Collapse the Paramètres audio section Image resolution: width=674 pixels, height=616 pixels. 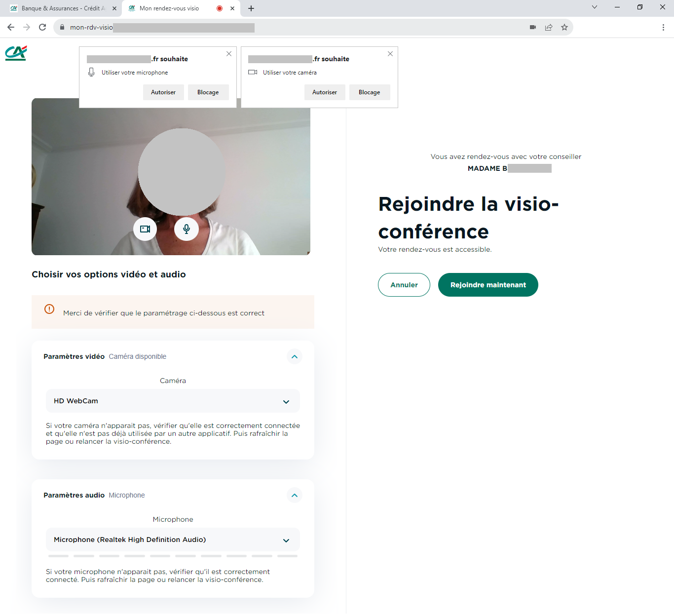(295, 496)
